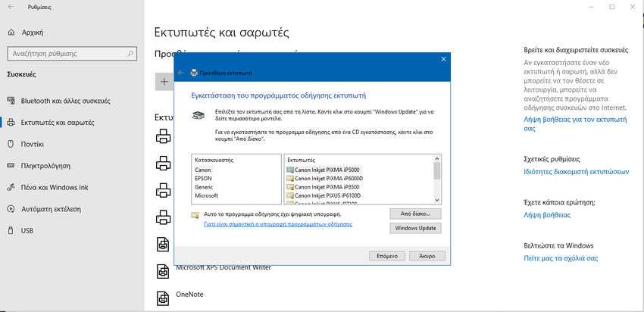
Task: Click the Από δίσκο button
Action: pos(415,214)
